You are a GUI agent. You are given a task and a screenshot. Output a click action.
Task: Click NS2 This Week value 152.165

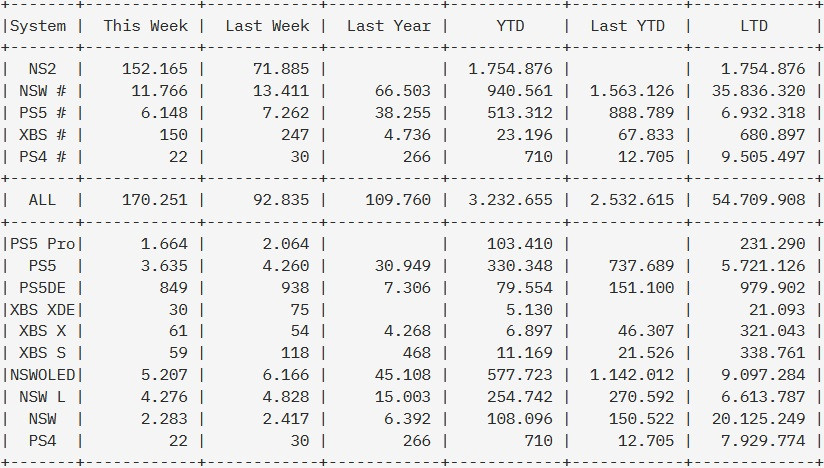[x=154, y=69]
